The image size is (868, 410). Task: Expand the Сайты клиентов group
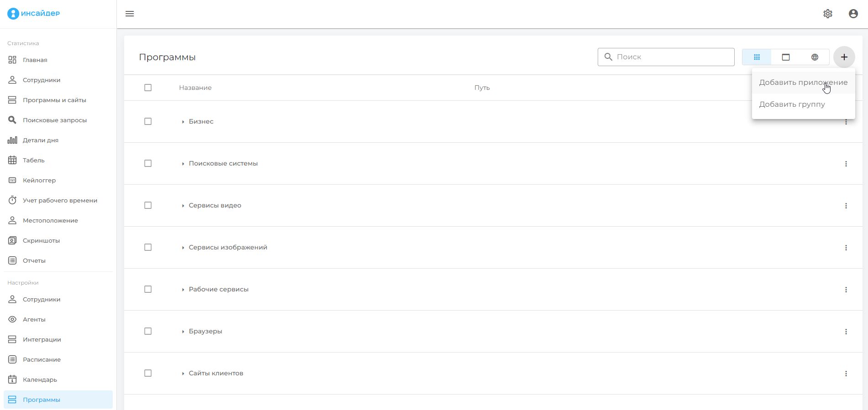click(x=183, y=374)
